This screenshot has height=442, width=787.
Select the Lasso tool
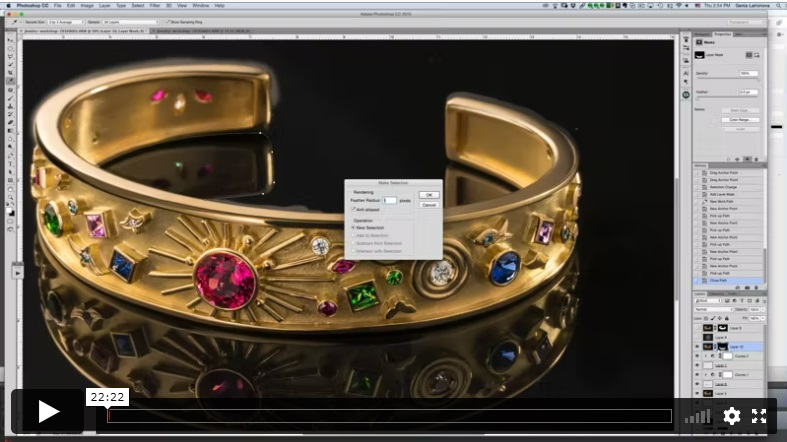11,56
